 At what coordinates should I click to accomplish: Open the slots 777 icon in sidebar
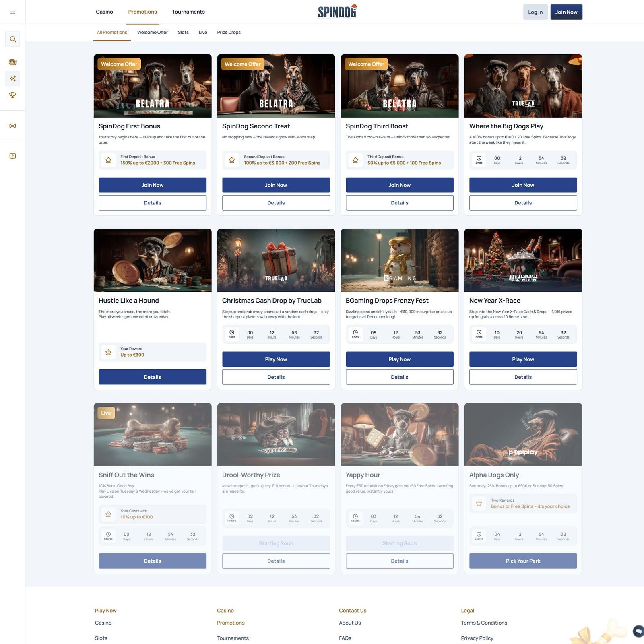point(12,62)
